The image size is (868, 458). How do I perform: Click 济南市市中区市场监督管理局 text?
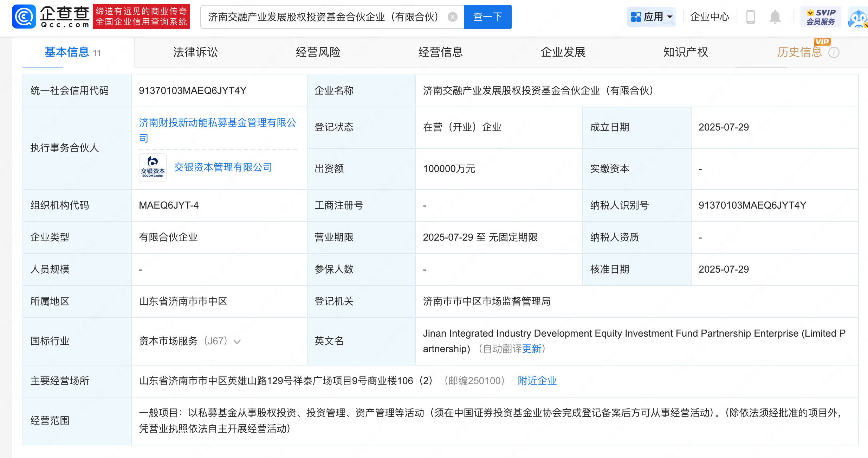click(487, 301)
